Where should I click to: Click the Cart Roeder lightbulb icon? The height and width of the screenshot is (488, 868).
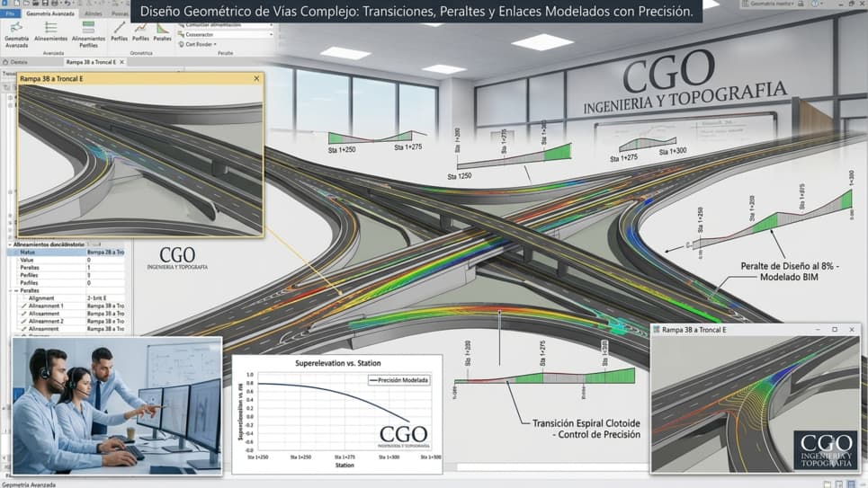181,44
